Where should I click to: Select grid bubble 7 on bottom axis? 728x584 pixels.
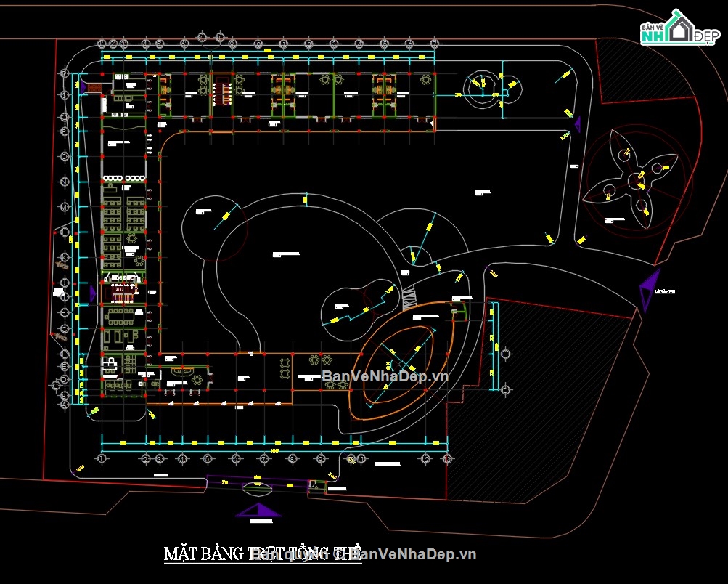pyautogui.click(x=263, y=458)
